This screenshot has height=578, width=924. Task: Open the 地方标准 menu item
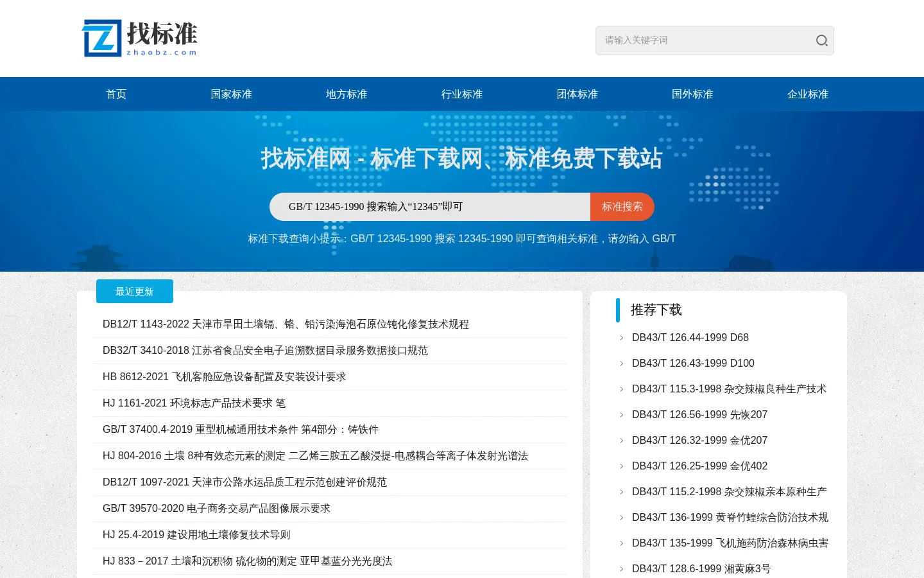pos(346,94)
